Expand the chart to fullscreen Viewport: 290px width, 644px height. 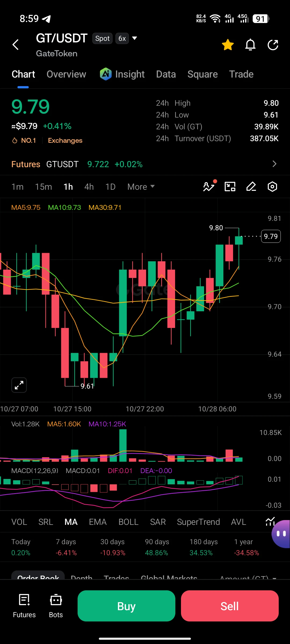pos(19,385)
